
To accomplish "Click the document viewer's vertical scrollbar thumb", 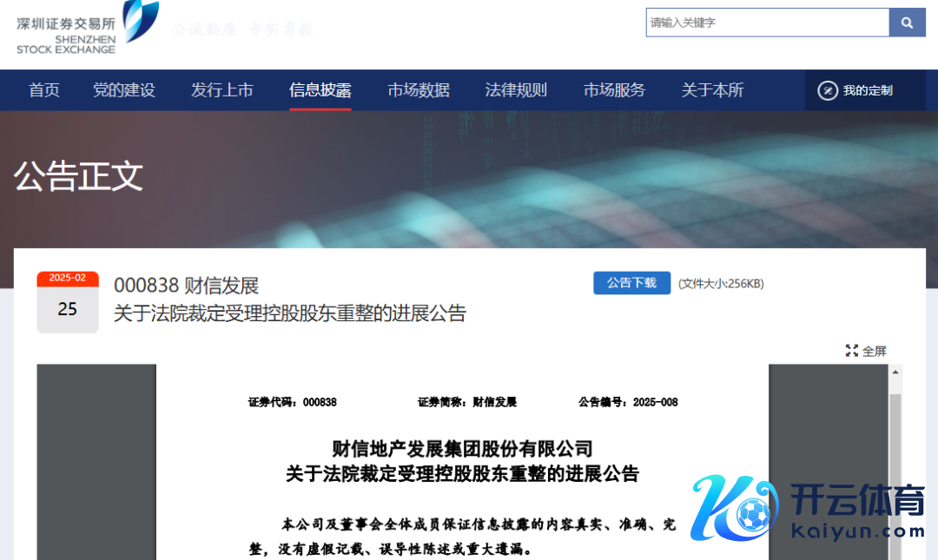I will [x=895, y=469].
